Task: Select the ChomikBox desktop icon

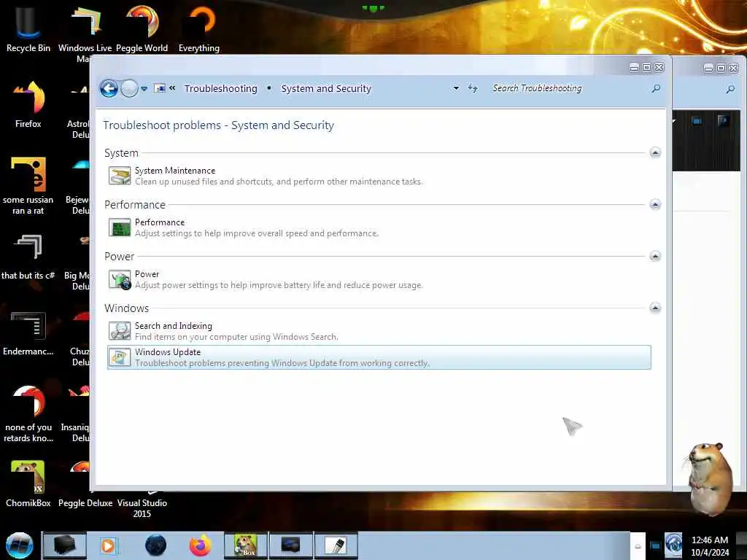Action: [x=28, y=484]
